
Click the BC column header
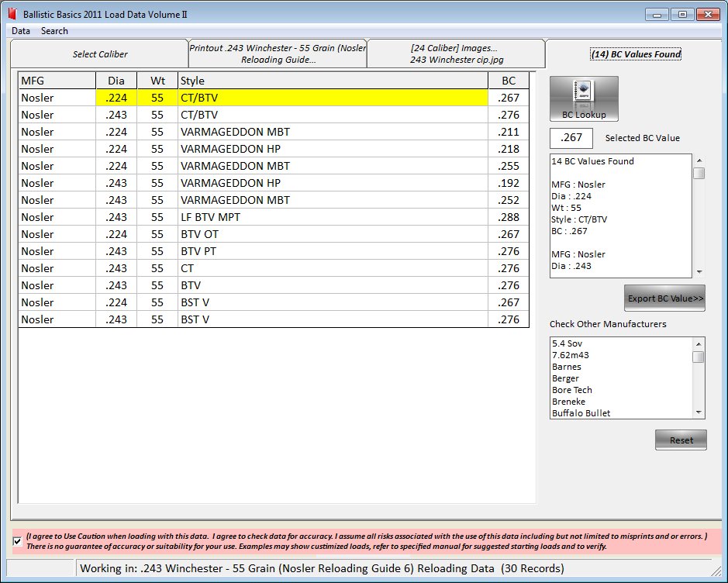coord(509,81)
